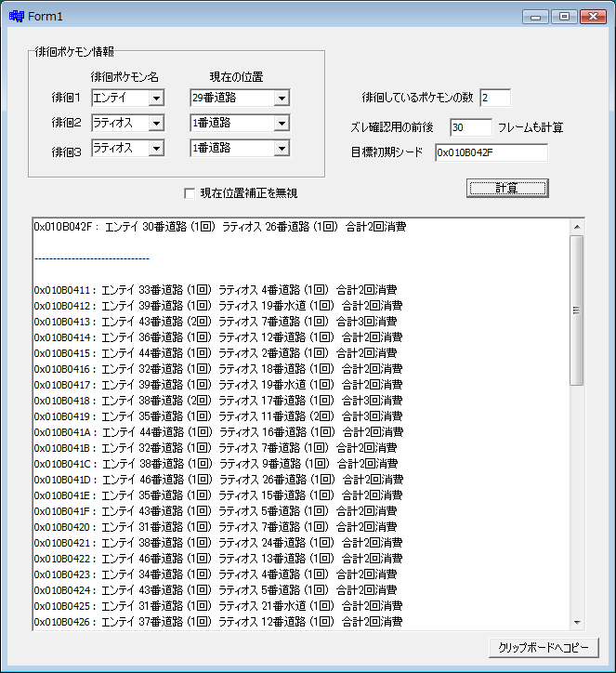The image size is (616, 673).
Task: Open the 徘徊3 current location dropdown
Action: (x=282, y=149)
